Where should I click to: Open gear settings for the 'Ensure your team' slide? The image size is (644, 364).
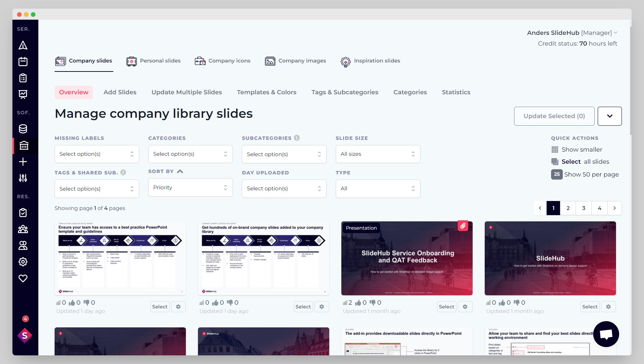pos(178,307)
